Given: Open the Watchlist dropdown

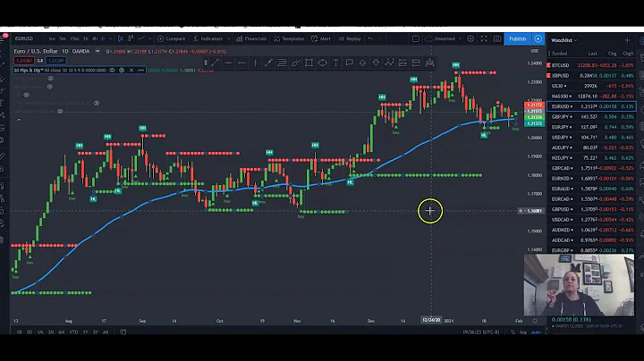Looking at the screenshot, I should click(x=563, y=40).
